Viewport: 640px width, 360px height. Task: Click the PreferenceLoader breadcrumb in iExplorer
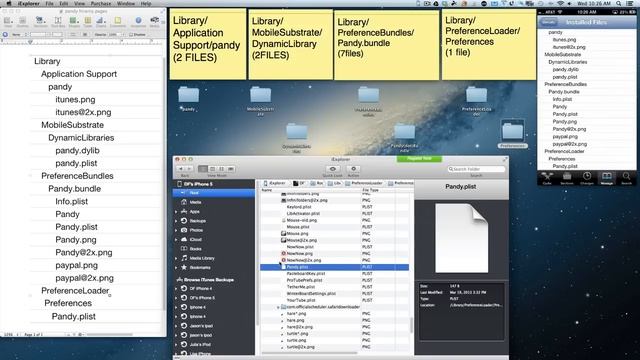[x=364, y=183]
